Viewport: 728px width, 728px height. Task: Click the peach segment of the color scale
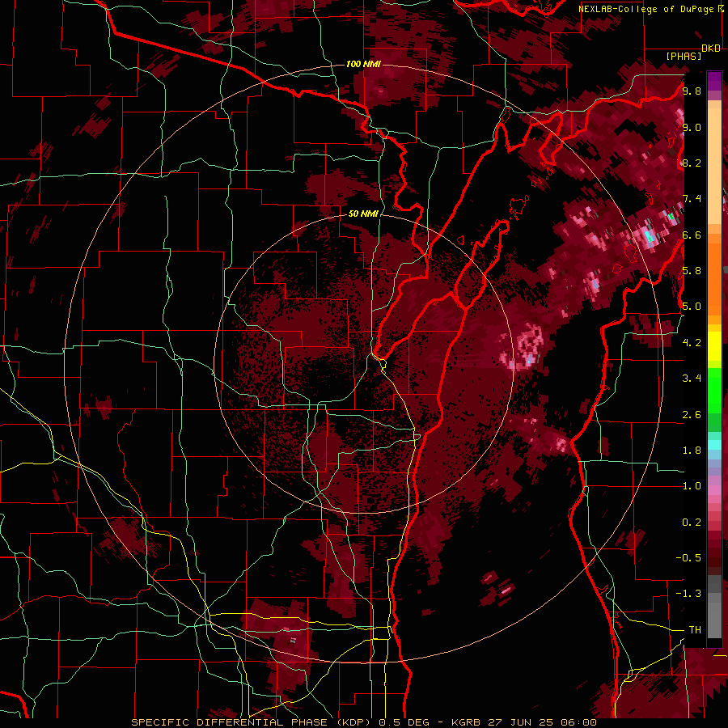(714, 163)
